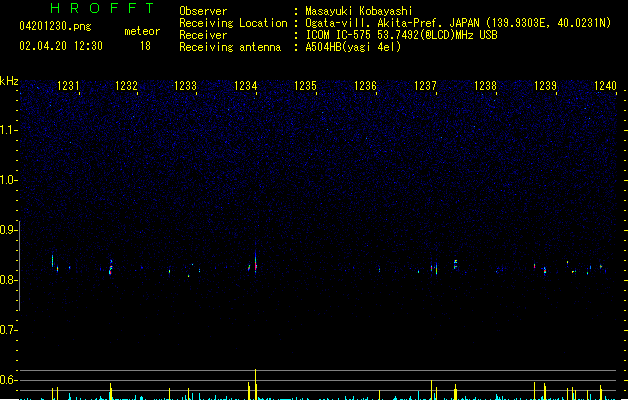629x400 pixels.
Task: Click the 1236 time marker
Action: point(365,86)
